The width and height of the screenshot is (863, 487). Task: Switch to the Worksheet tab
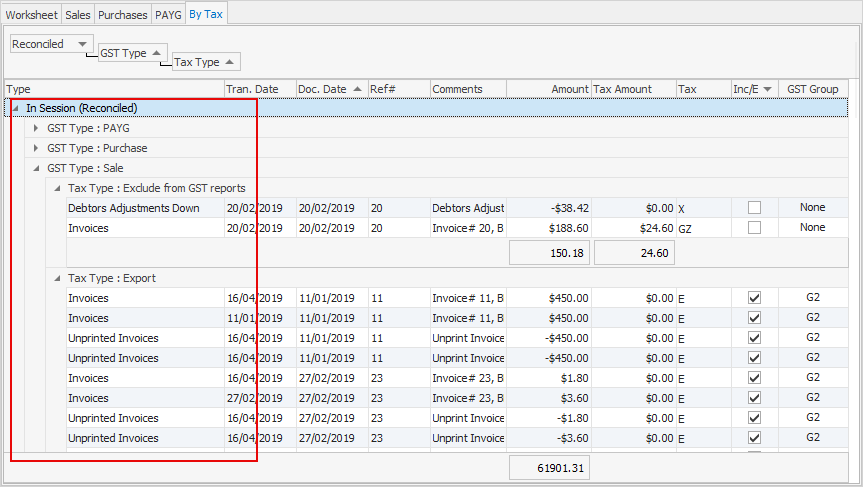click(31, 15)
